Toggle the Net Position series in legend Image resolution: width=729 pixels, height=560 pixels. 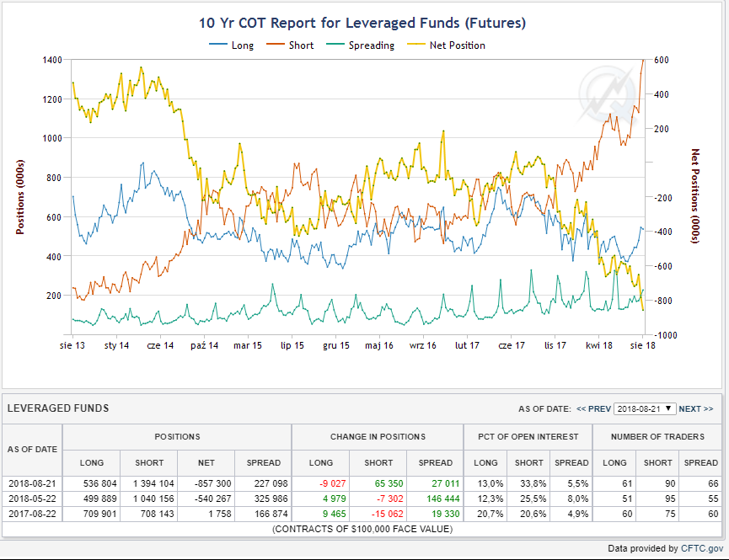point(447,45)
